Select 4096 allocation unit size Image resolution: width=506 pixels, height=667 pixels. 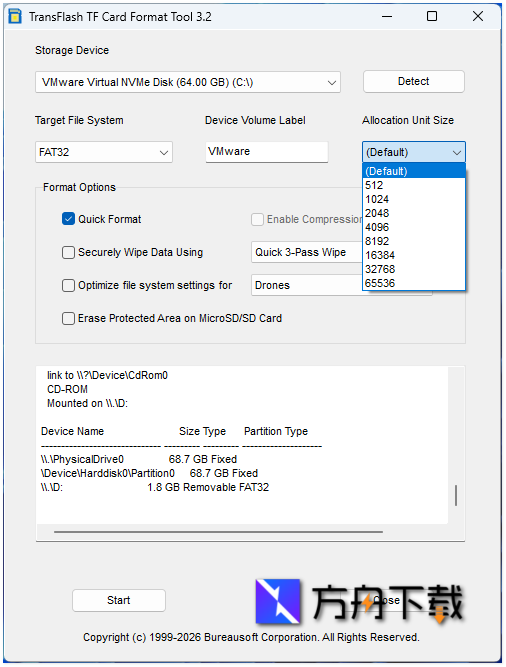click(413, 227)
